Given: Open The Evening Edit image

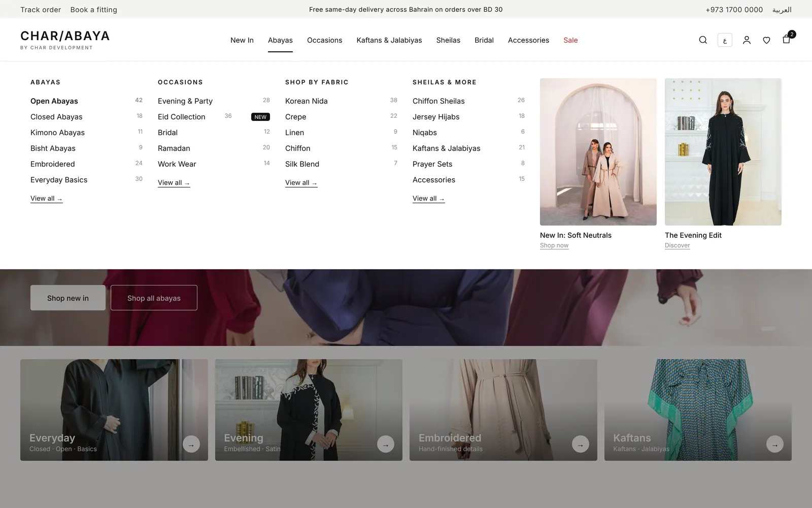Looking at the screenshot, I should click(723, 152).
